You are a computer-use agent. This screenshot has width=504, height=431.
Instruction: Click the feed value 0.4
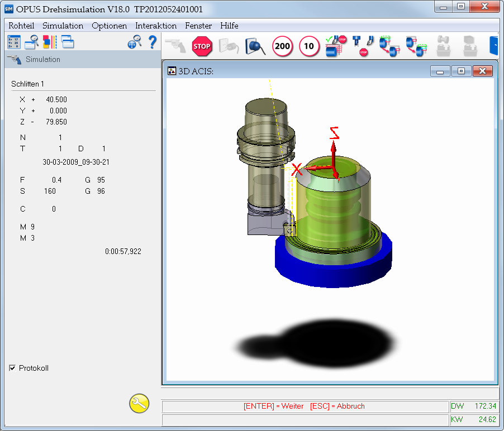56,180
